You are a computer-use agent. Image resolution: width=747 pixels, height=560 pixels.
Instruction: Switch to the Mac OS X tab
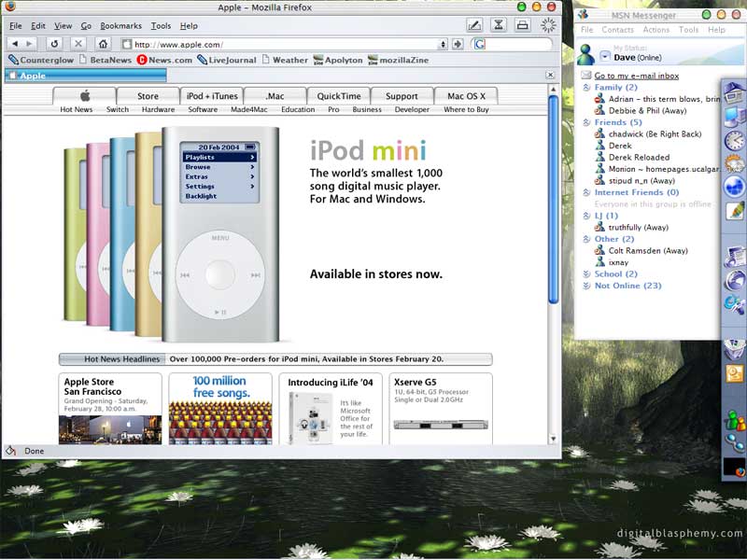point(466,96)
